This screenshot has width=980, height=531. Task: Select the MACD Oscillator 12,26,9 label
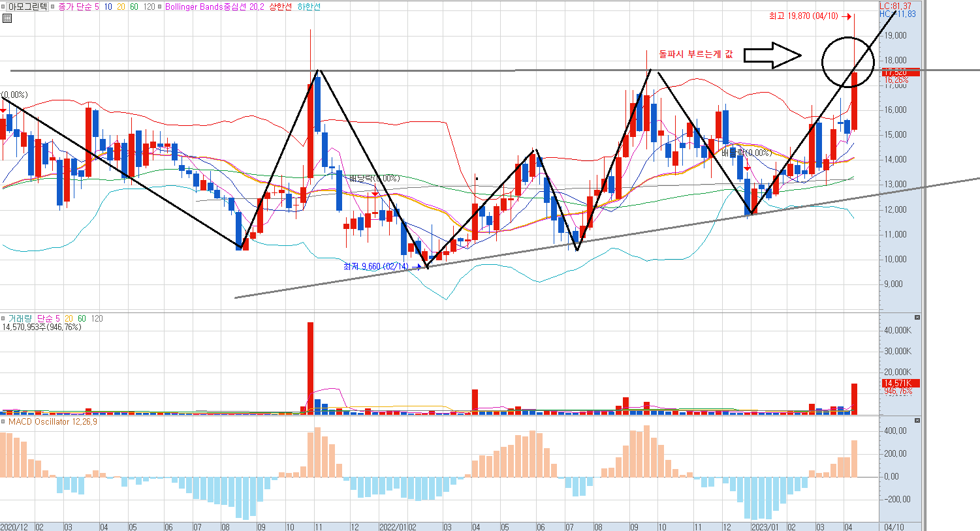pos(53,421)
